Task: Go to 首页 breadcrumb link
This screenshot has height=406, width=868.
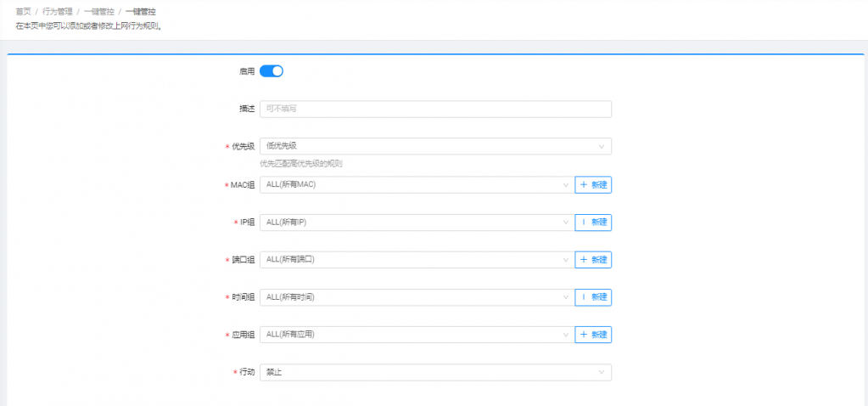Action: [x=23, y=11]
